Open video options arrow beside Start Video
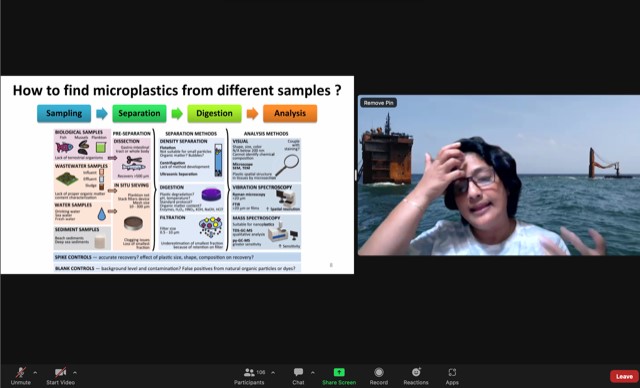The height and width of the screenshot is (388, 640). [x=75, y=372]
